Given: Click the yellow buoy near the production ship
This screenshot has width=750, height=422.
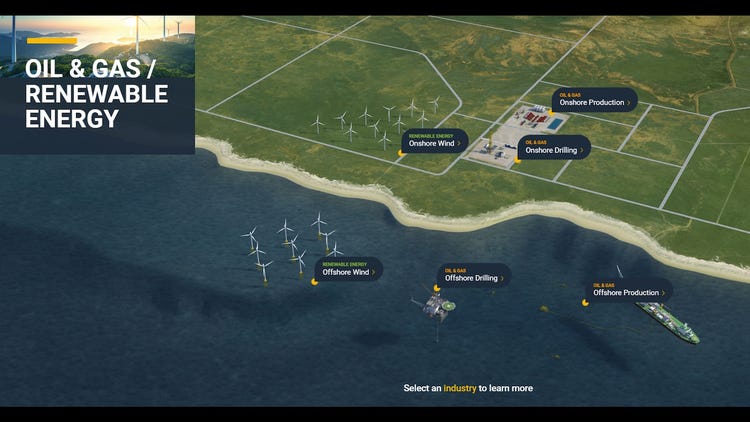Looking at the screenshot, I should 544,310.
